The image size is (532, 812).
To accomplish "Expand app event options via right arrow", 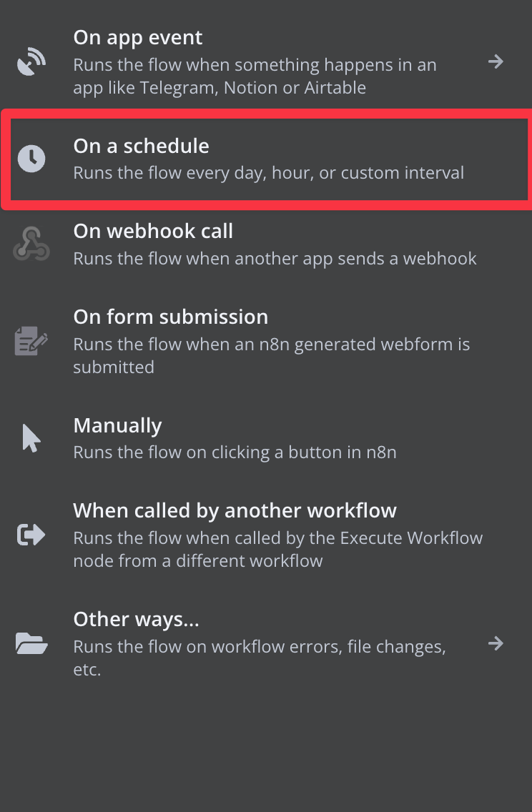I will 496,62.
